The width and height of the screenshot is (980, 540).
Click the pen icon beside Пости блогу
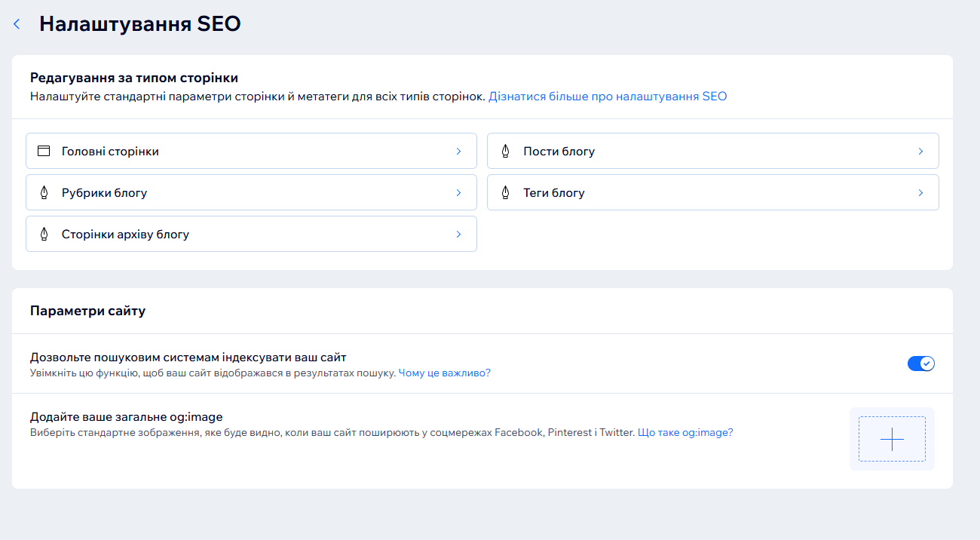point(506,151)
